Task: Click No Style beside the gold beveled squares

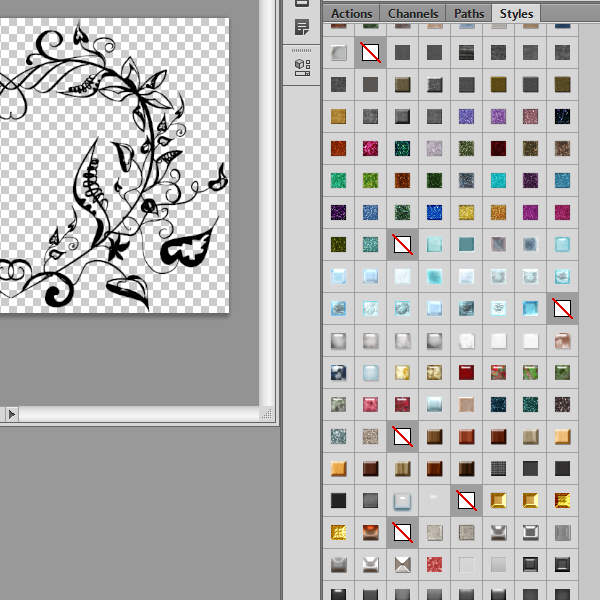Action: tap(466, 501)
